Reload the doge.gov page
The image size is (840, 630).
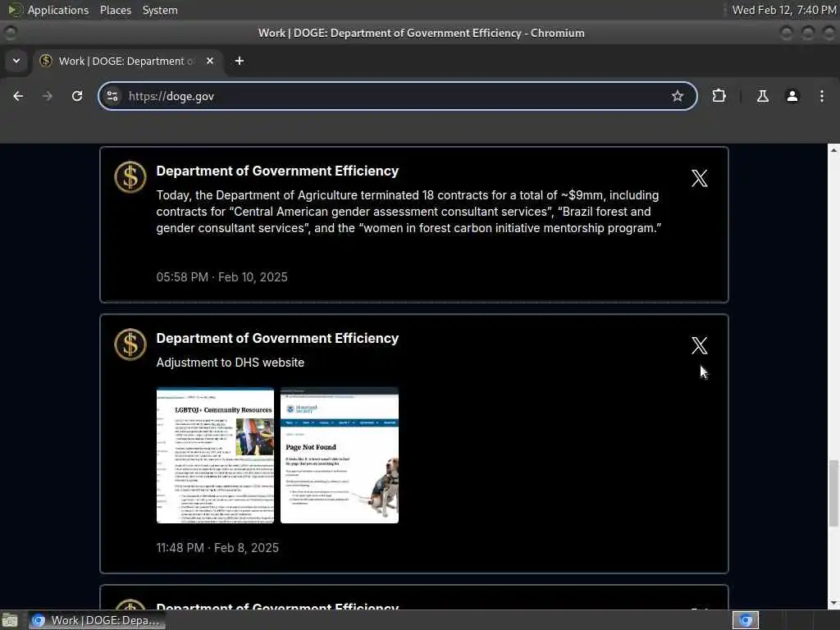(77, 96)
